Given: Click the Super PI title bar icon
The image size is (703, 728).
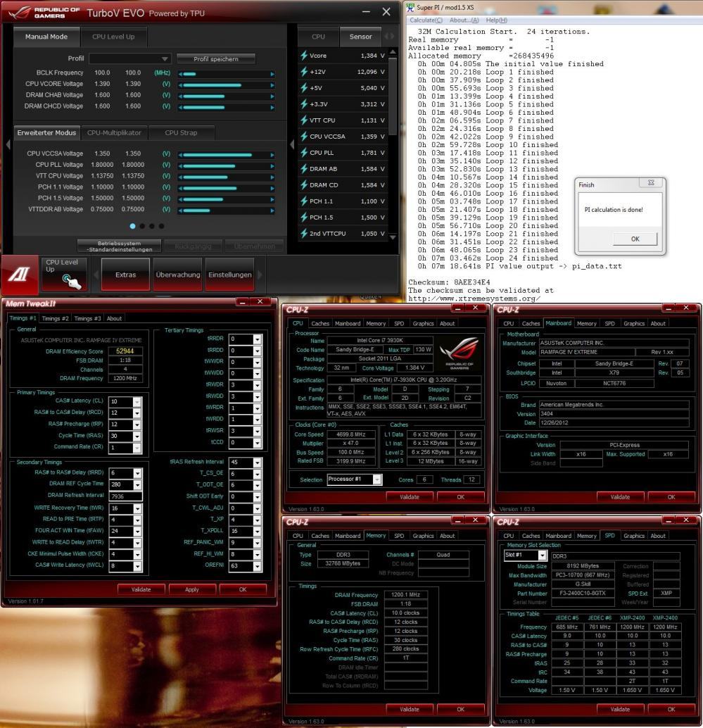Looking at the screenshot, I should [411, 8].
